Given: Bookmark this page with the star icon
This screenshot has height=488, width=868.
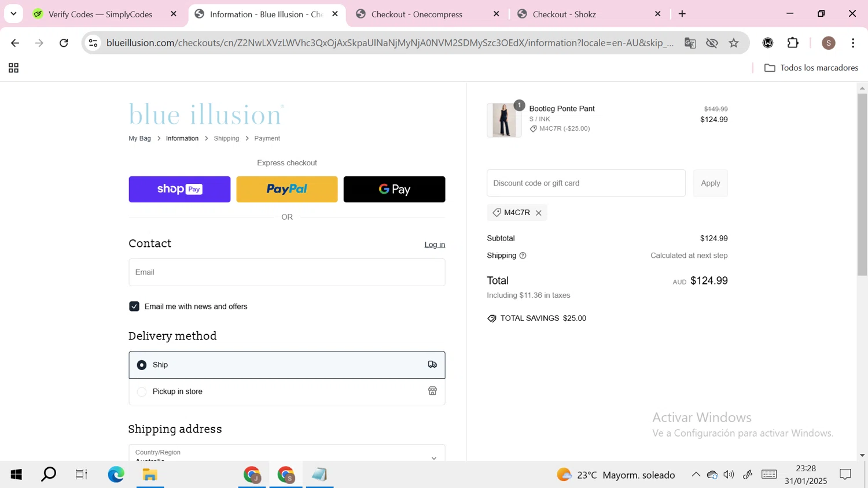Looking at the screenshot, I should click(734, 43).
